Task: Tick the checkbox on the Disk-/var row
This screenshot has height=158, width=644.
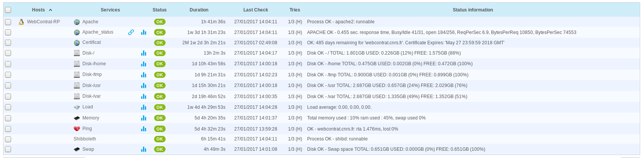Action: [8, 97]
